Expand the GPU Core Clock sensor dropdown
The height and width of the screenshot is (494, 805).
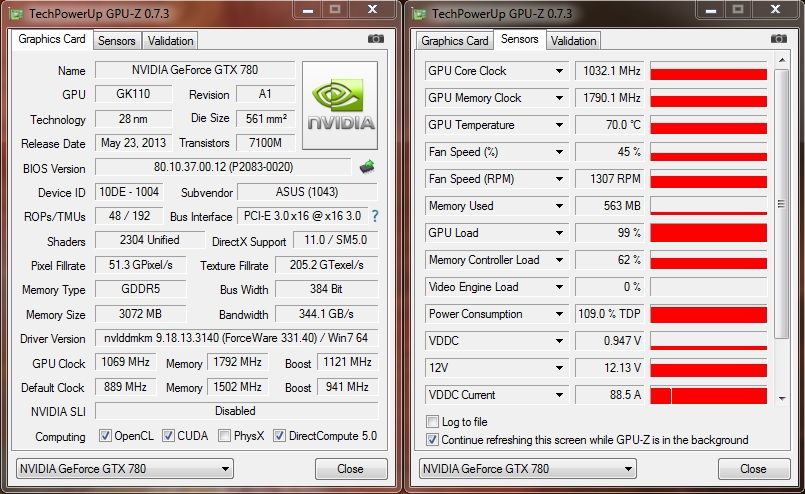[x=560, y=71]
